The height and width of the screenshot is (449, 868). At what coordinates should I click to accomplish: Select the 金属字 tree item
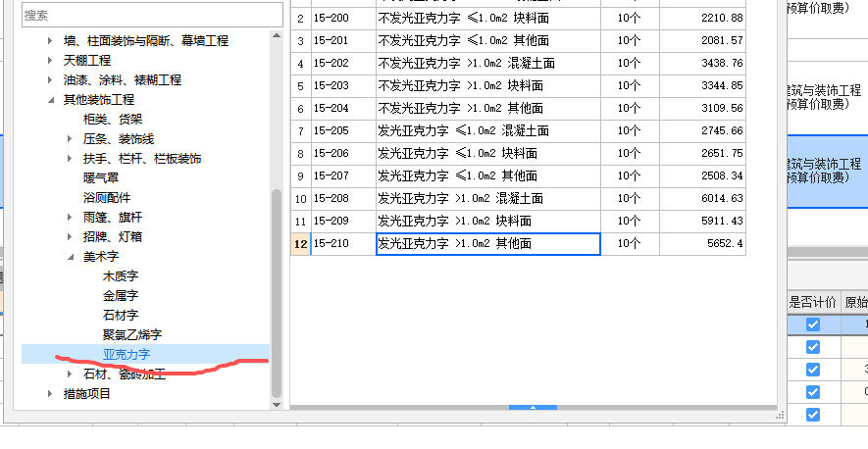click(120, 296)
